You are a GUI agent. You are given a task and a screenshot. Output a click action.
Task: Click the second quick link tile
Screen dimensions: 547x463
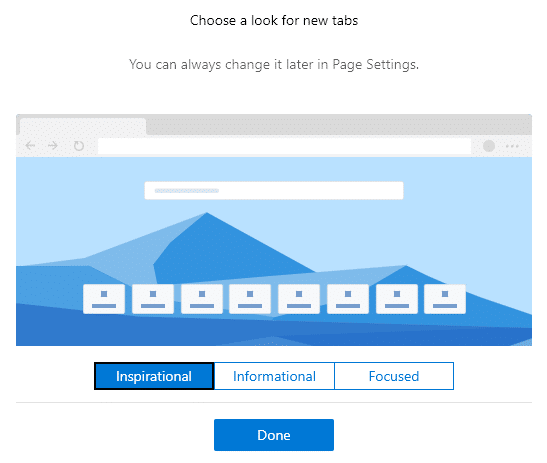(153, 299)
